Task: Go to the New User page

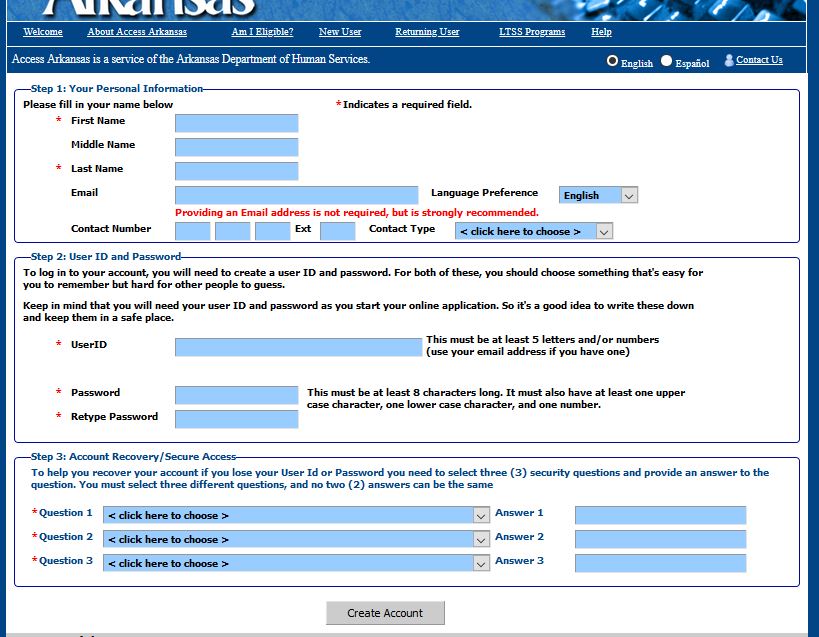Action: coord(340,32)
